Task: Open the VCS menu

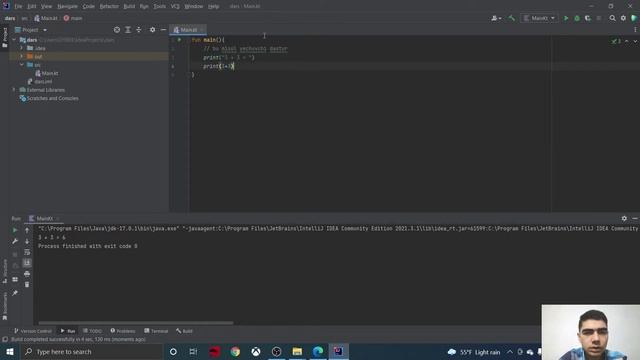Action: coord(175,7)
